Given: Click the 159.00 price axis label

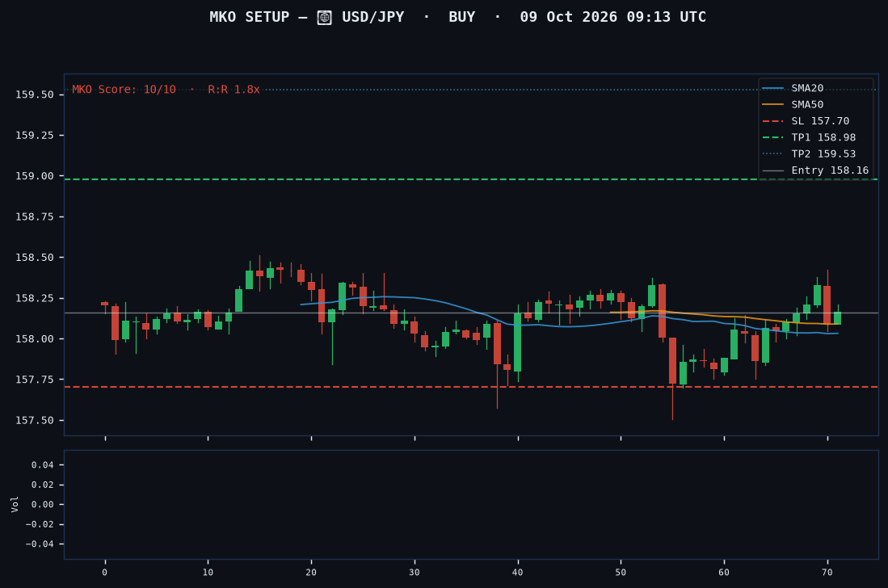Looking at the screenshot, I should 35,176.
